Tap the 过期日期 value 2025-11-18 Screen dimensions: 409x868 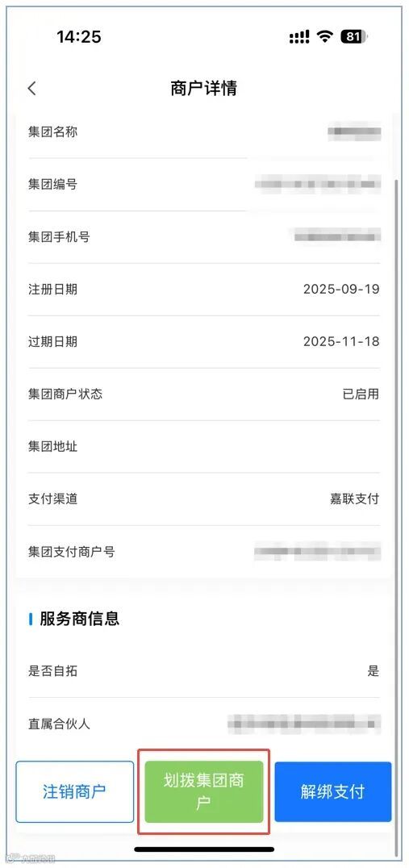(x=341, y=341)
